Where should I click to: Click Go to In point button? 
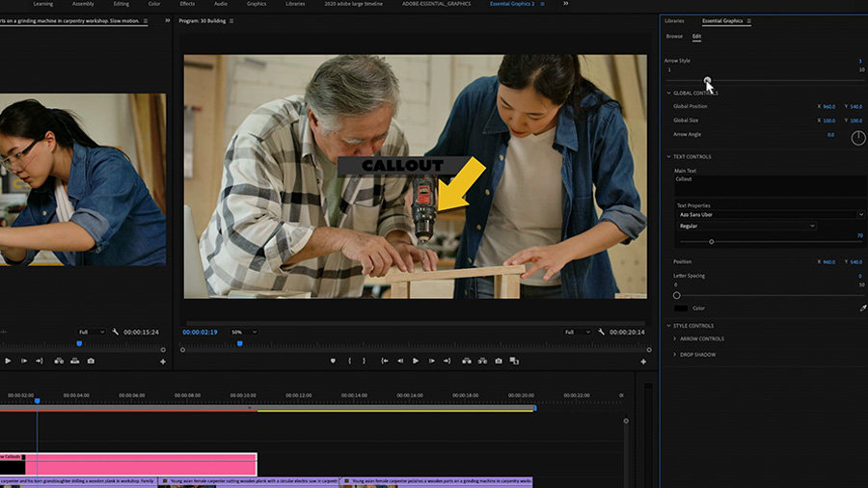[385, 361]
